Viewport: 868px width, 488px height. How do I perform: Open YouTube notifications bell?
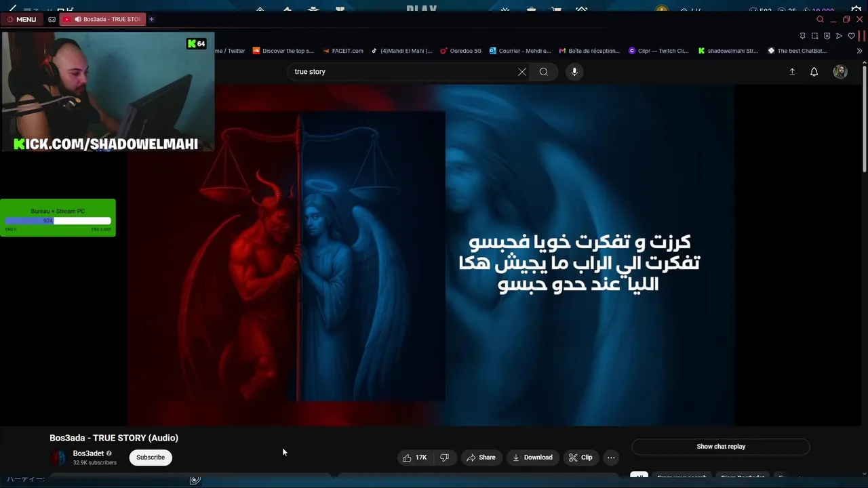[814, 72]
